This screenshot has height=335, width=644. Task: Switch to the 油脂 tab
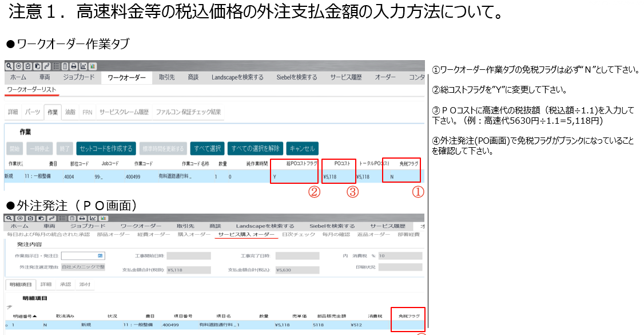[70, 112]
